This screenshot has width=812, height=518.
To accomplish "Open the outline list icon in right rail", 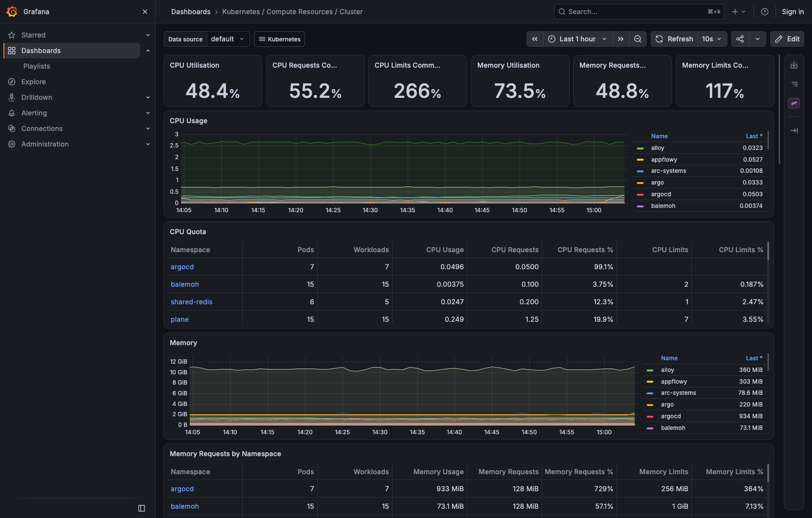I will click(x=794, y=84).
